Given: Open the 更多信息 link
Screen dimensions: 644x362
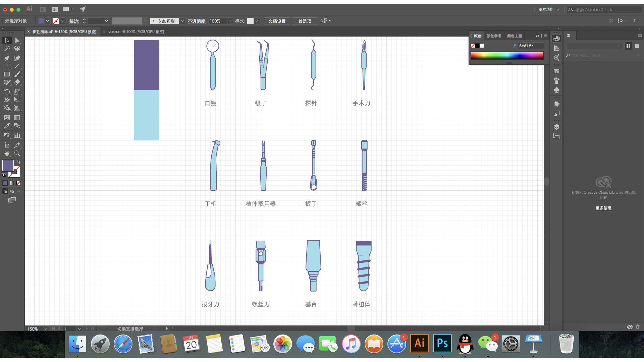Looking at the screenshot, I should [x=603, y=208].
